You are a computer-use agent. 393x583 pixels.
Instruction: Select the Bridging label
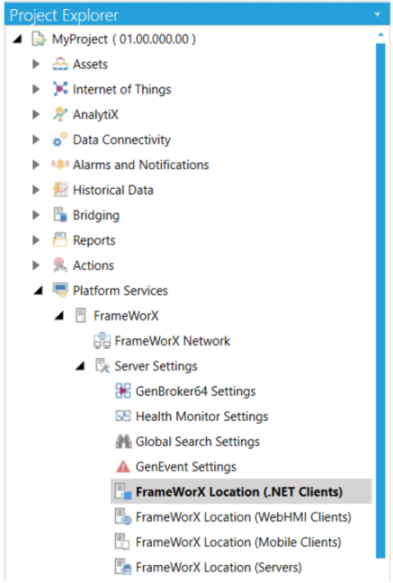(96, 215)
